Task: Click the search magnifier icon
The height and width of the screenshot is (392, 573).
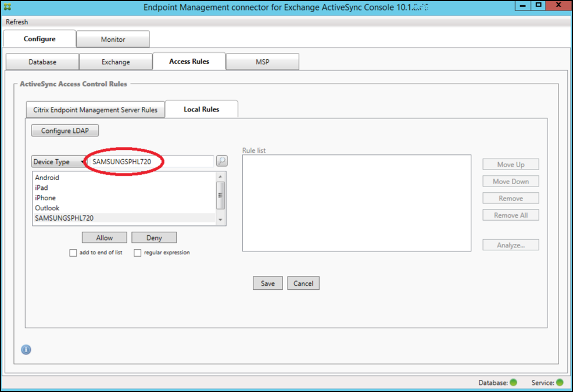Action: tap(222, 161)
